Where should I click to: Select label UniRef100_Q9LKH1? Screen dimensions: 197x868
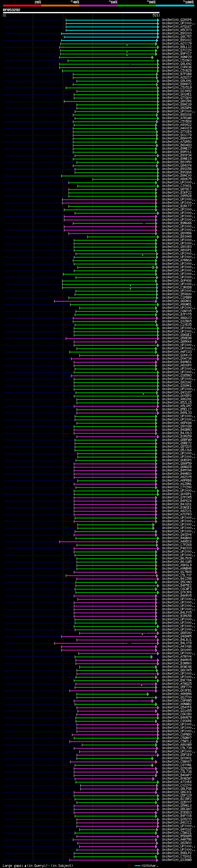point(177,81)
